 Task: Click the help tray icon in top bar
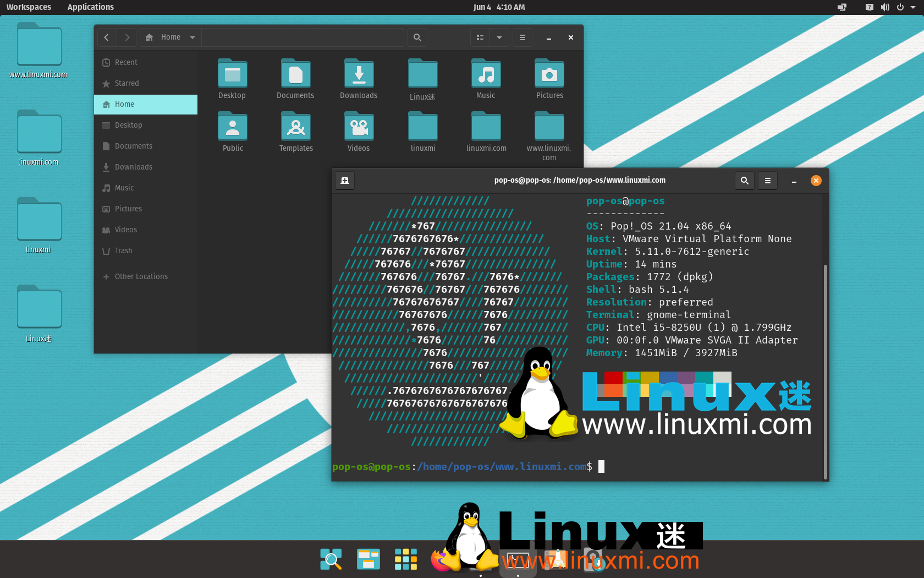coord(869,7)
